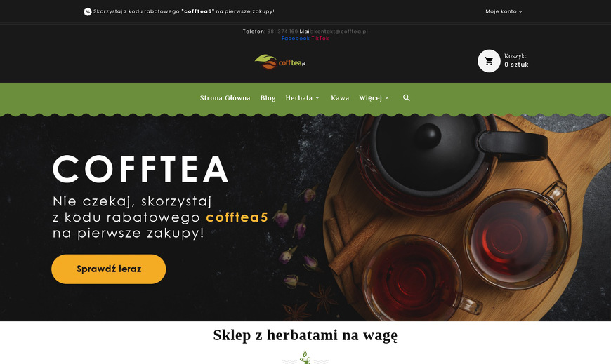Click the search magnifier icon
The height and width of the screenshot is (364, 611).
point(406,97)
